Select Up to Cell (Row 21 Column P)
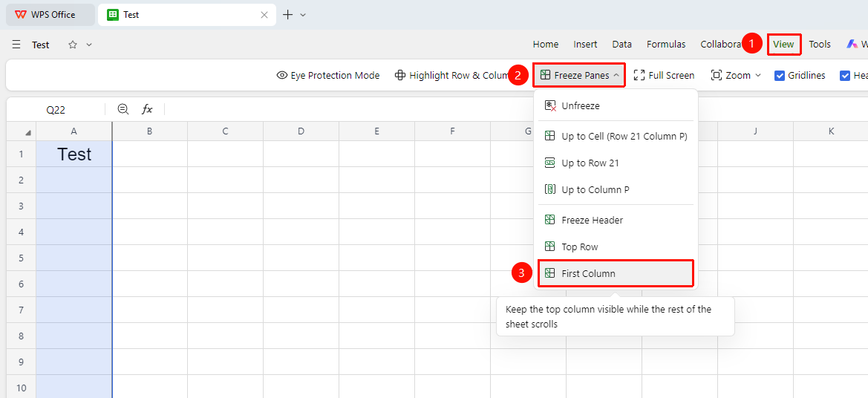The height and width of the screenshot is (398, 868). [616, 136]
